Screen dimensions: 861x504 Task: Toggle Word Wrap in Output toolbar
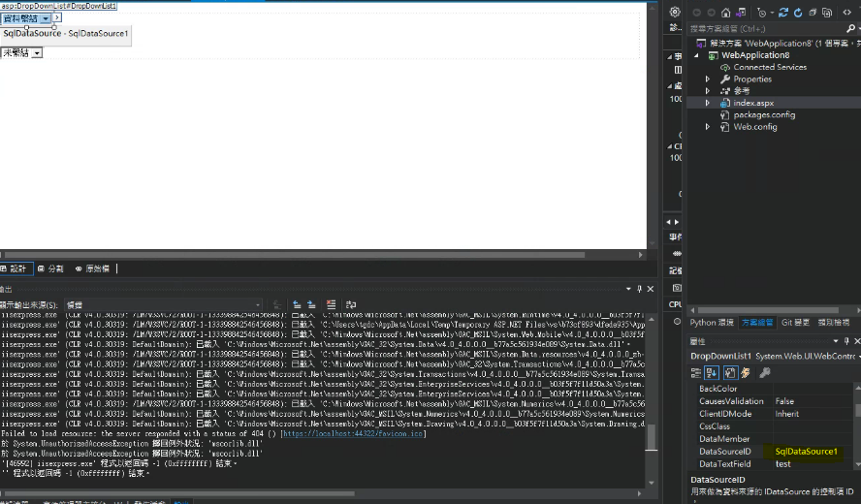351,304
